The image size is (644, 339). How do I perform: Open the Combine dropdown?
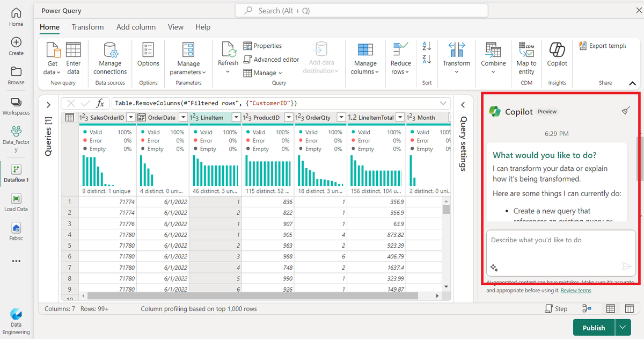493,59
